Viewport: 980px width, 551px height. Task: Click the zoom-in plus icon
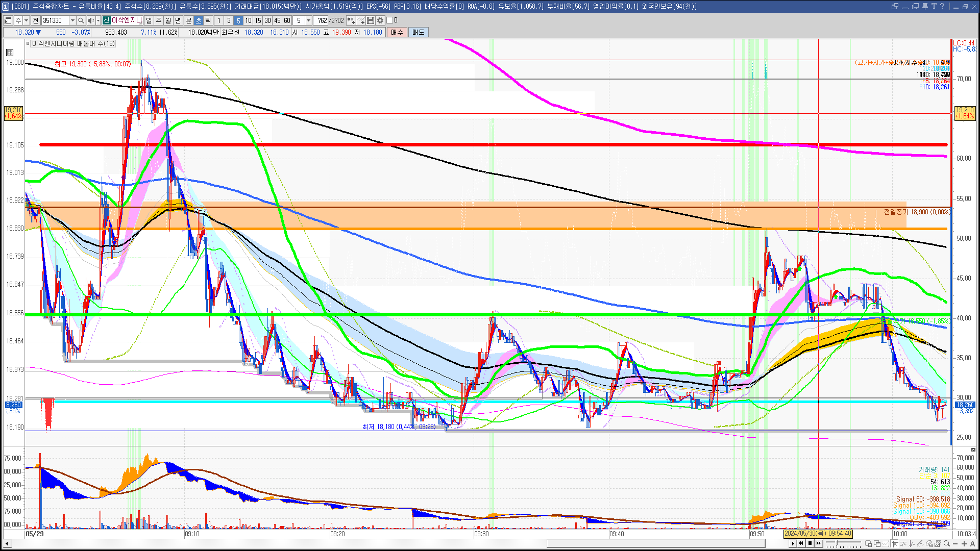[964, 543]
